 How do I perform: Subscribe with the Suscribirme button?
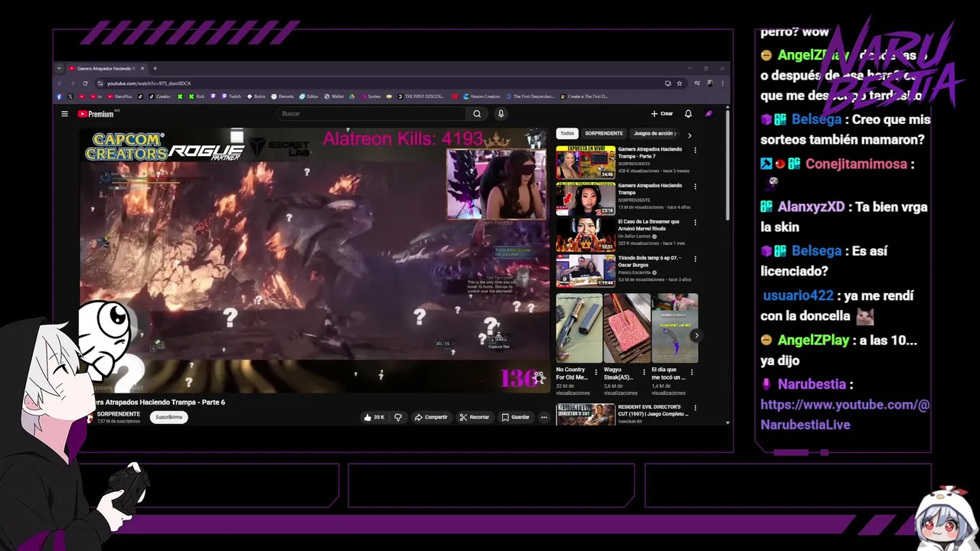pyautogui.click(x=169, y=417)
